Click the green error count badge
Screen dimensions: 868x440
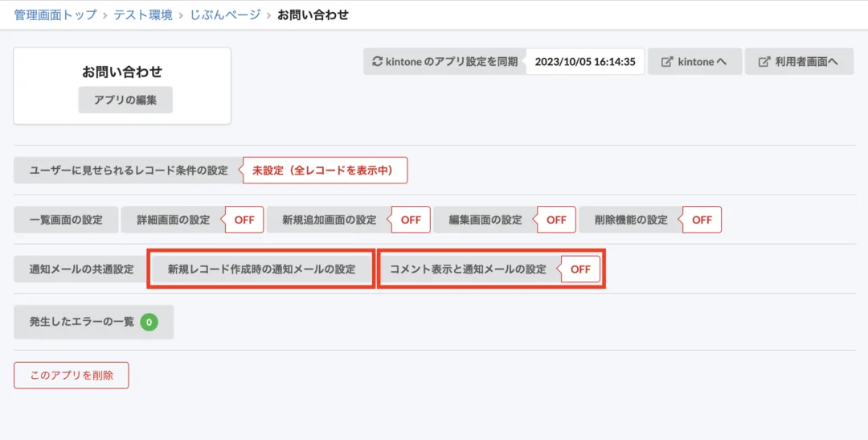tap(149, 322)
